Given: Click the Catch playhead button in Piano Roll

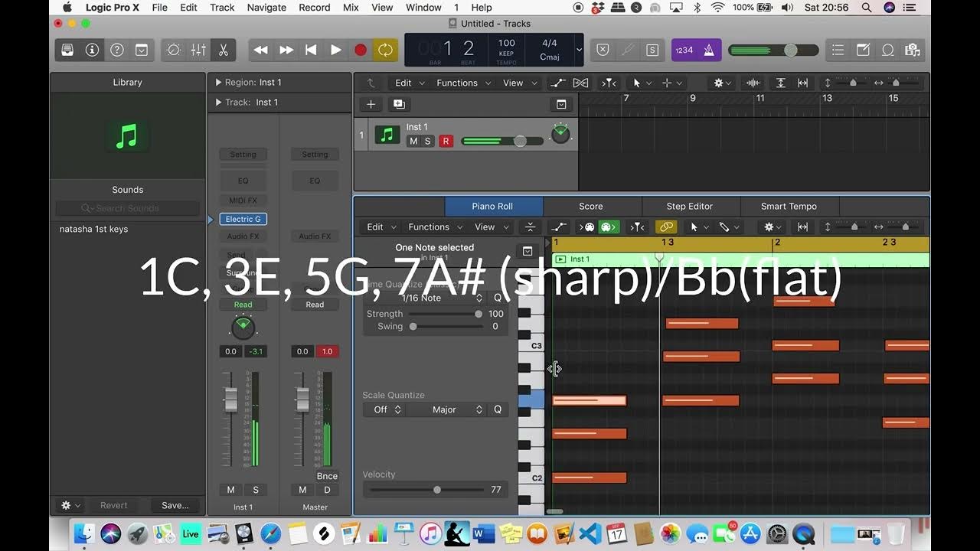Looking at the screenshot, I should coord(637,227).
